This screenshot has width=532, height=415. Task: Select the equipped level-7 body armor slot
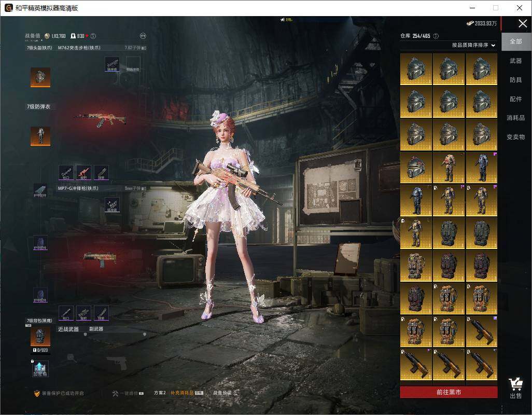coord(40,136)
